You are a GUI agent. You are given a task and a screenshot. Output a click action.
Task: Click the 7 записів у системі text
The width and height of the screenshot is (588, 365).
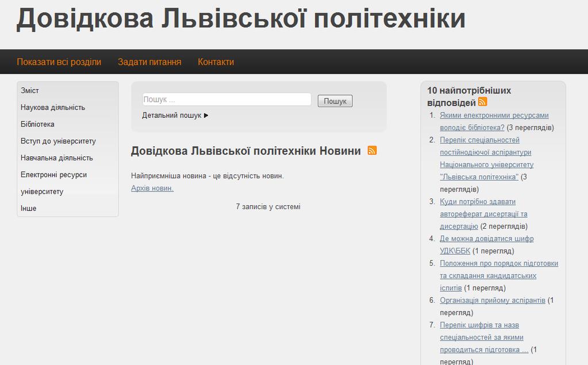click(x=268, y=207)
